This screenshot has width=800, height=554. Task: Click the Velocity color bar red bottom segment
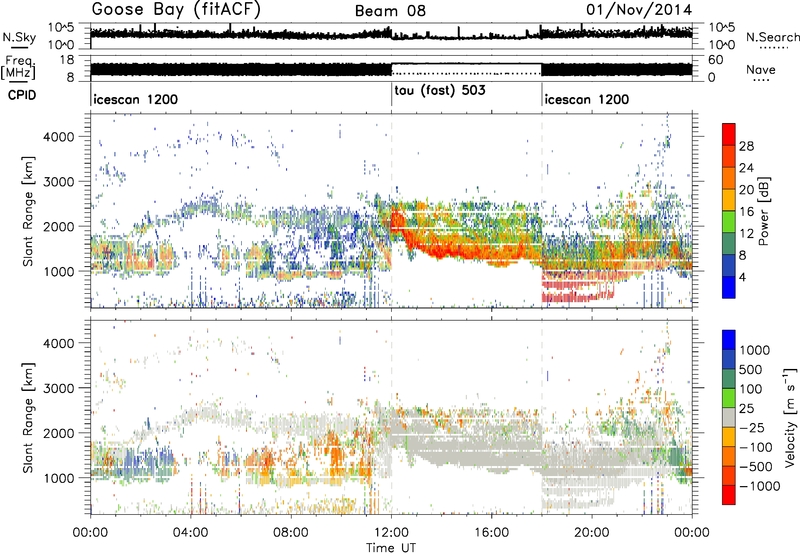pos(729,495)
